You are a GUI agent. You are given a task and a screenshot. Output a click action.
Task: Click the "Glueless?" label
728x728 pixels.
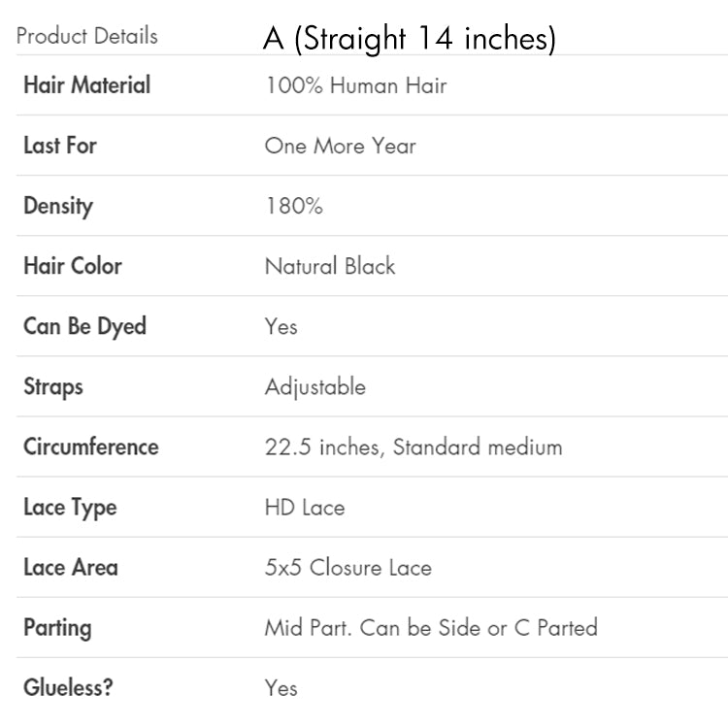(x=68, y=688)
